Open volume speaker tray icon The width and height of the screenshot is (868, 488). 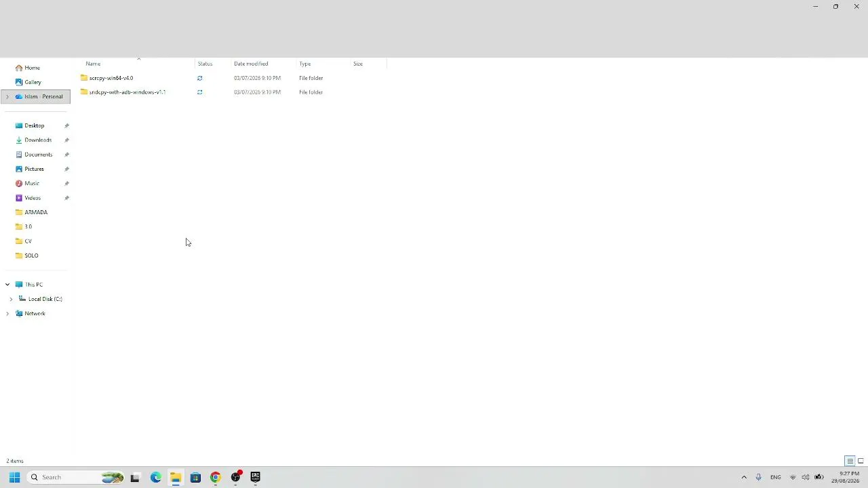806,477
